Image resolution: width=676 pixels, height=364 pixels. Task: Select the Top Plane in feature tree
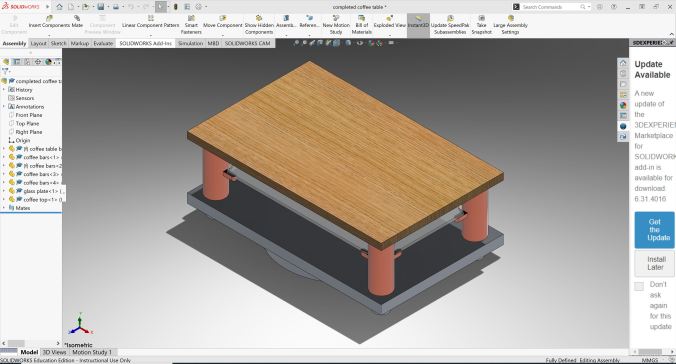[x=27, y=123]
